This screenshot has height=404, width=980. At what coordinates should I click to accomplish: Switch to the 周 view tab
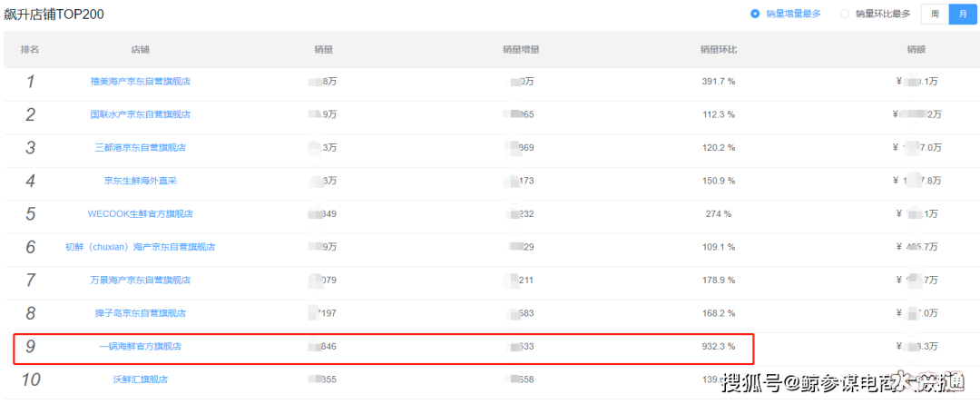tap(935, 14)
